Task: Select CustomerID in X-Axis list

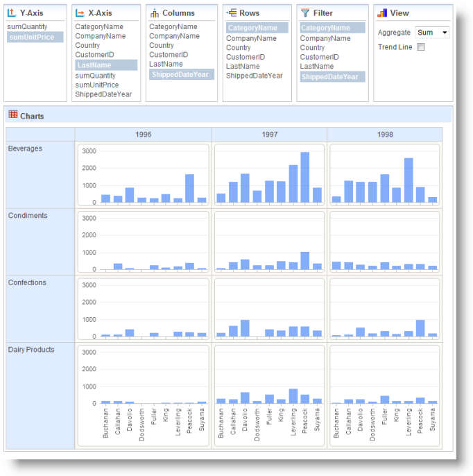Action: 94,55
